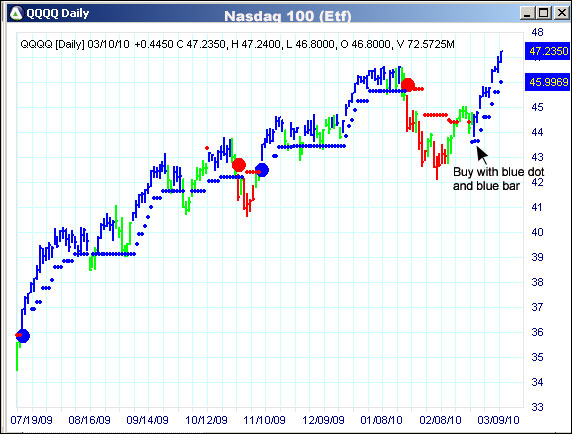Click the 44 price axis label
Image resolution: width=572 pixels, height=434 pixels.
tap(537, 132)
